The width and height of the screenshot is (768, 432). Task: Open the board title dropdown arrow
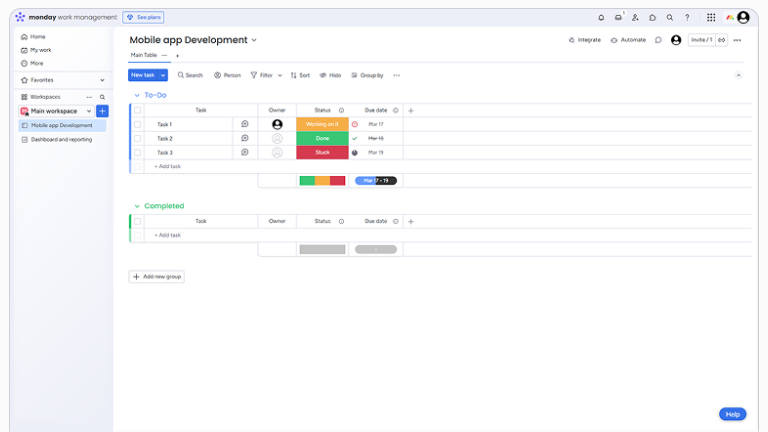[254, 40]
